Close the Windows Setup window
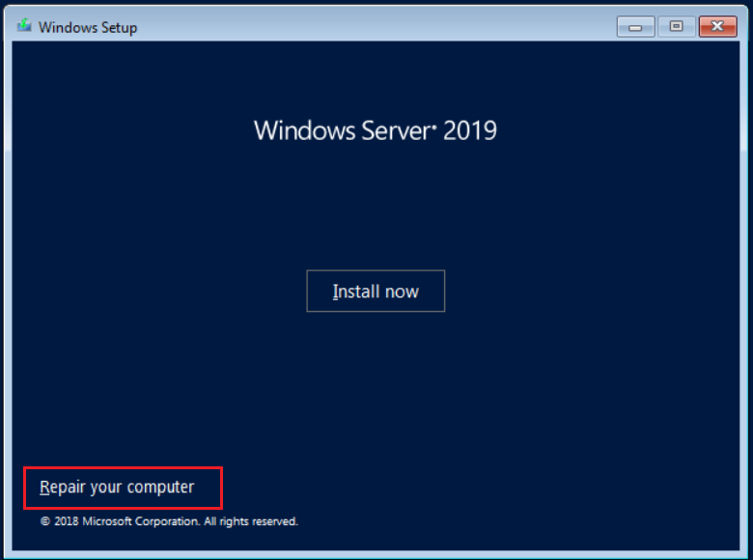The width and height of the screenshot is (753, 560). 717,27
